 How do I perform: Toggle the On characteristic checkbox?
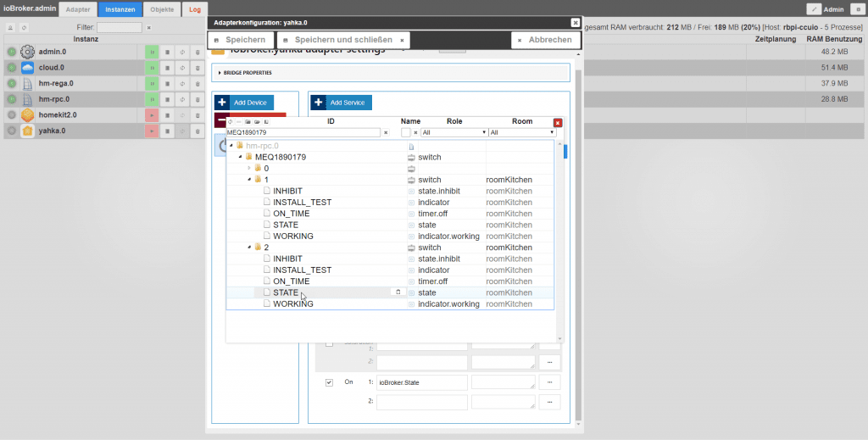330,382
